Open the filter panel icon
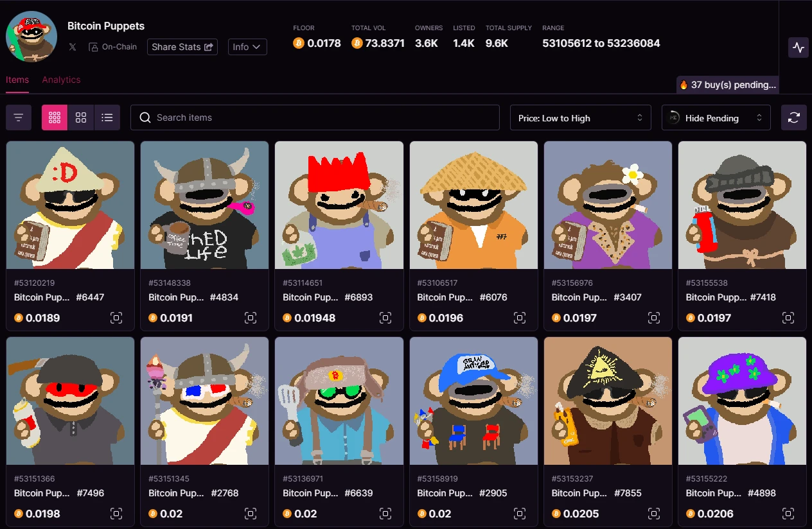Screen dimensions: 812x529 pos(19,117)
